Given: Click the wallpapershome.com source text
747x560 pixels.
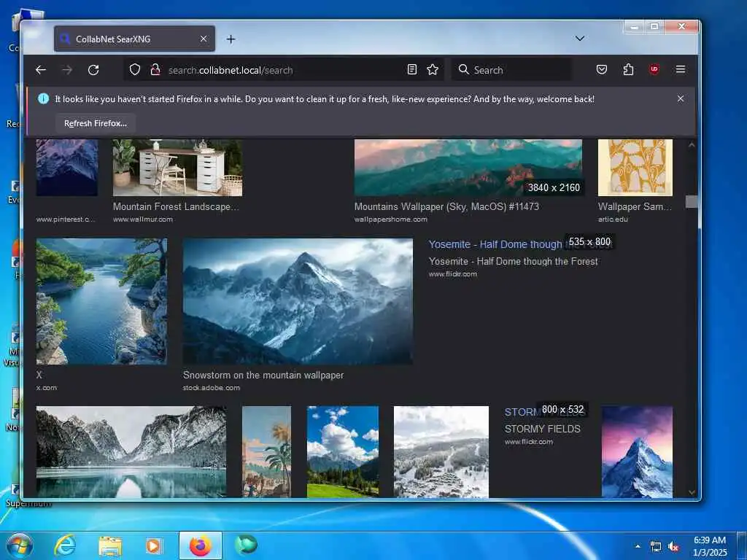Looking at the screenshot, I should click(391, 219).
